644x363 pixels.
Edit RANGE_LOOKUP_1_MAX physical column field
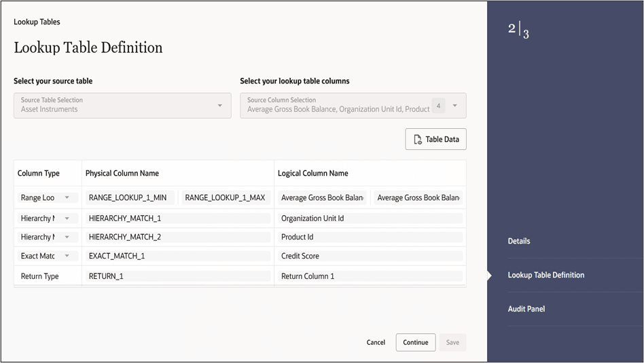(226, 197)
